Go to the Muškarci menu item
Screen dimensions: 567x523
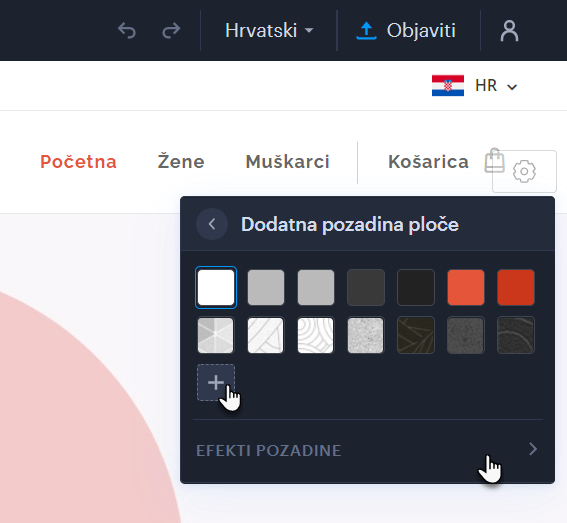287,162
